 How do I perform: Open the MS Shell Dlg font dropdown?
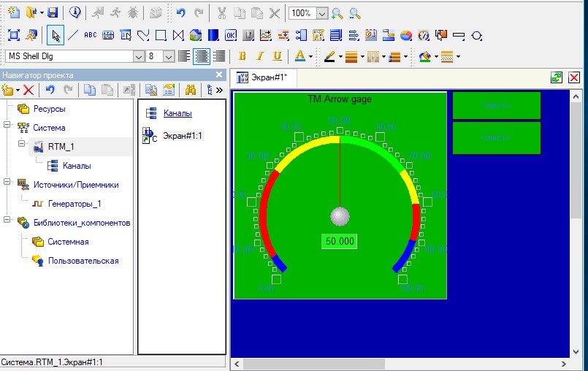coord(138,56)
